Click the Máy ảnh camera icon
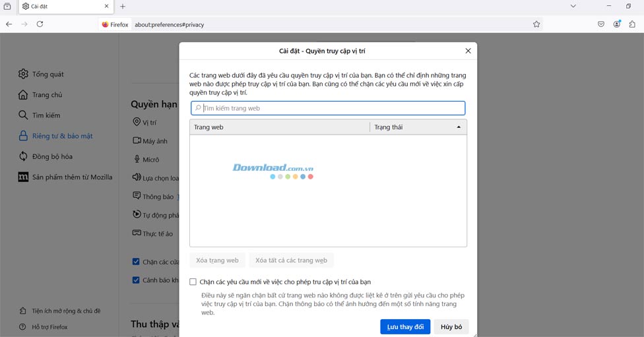This screenshot has height=337, width=644. (x=137, y=140)
